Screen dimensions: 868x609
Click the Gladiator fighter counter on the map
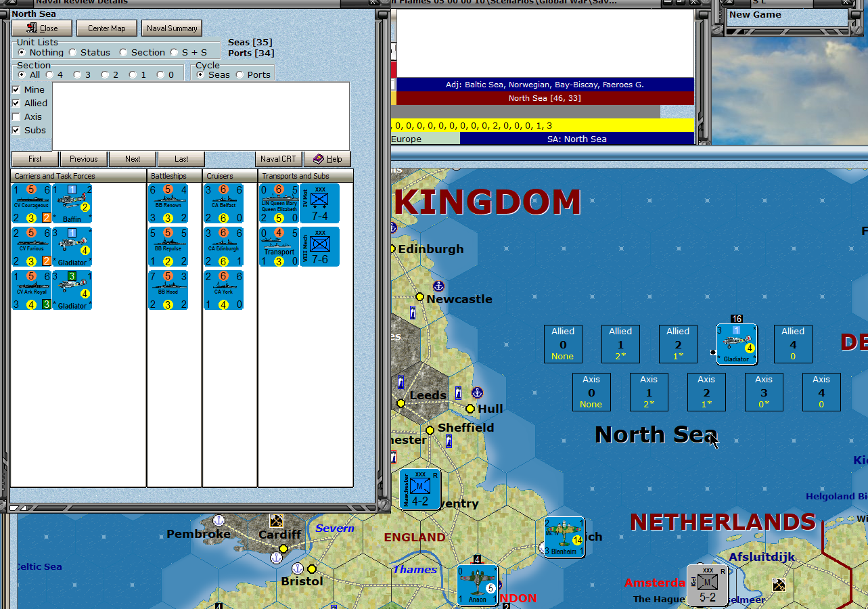(x=736, y=344)
